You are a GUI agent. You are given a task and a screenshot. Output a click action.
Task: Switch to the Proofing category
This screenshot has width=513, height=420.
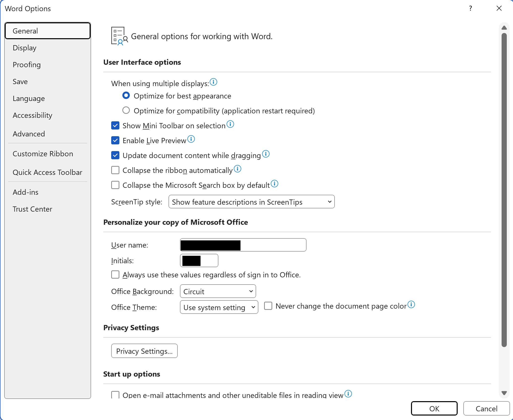click(27, 65)
